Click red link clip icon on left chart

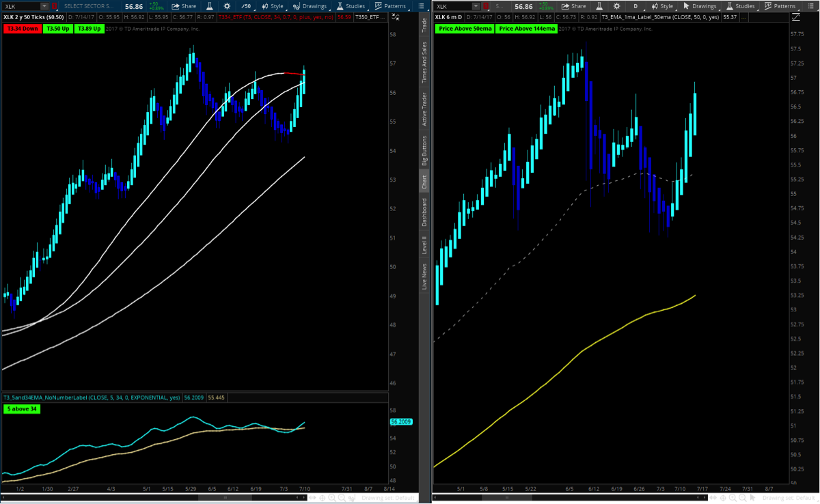(x=54, y=6)
